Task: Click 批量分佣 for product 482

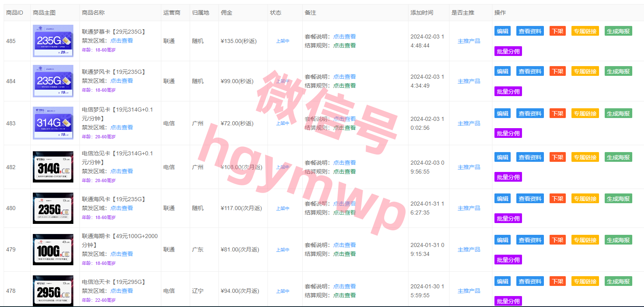Action: point(508,177)
